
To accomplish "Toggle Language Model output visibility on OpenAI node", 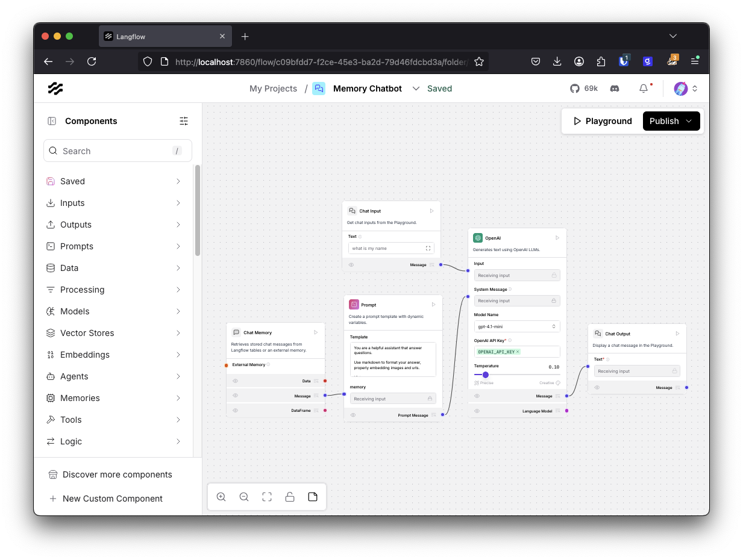I will tap(477, 411).
